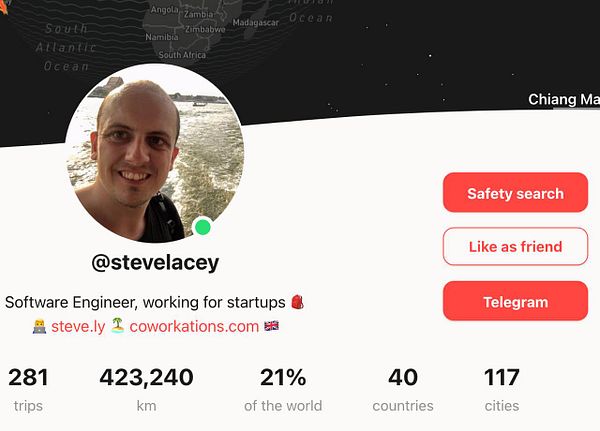
Task: Click Madagascar on the map
Action: 256,23
